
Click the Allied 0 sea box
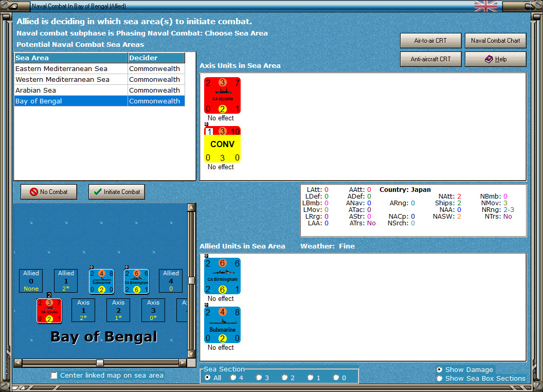click(x=31, y=281)
